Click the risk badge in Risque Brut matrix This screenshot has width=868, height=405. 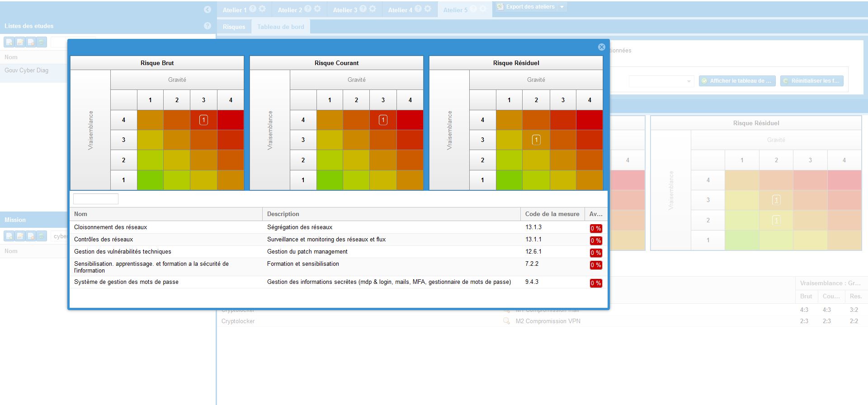point(203,120)
